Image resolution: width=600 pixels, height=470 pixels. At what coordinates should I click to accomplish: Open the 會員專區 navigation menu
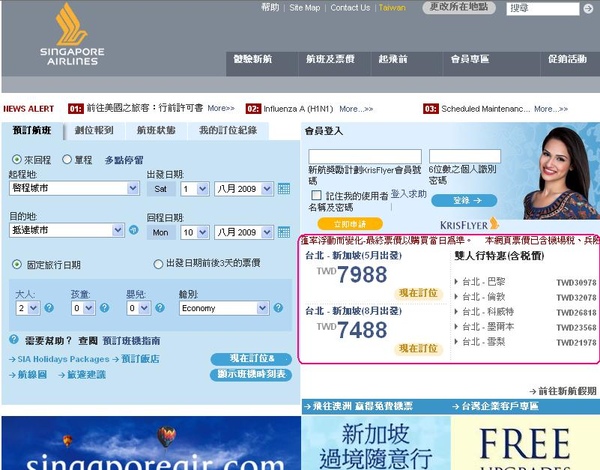point(491,64)
